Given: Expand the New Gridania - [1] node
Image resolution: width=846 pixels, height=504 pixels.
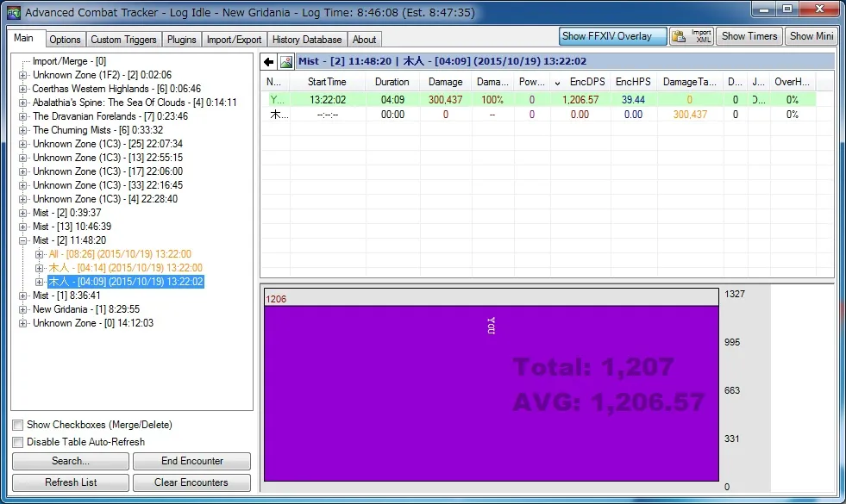Looking at the screenshot, I should 22,309.
